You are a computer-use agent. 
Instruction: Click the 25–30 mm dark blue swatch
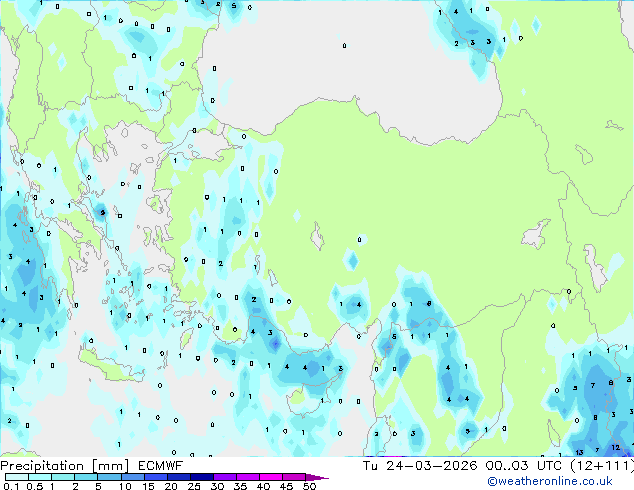coord(201,477)
